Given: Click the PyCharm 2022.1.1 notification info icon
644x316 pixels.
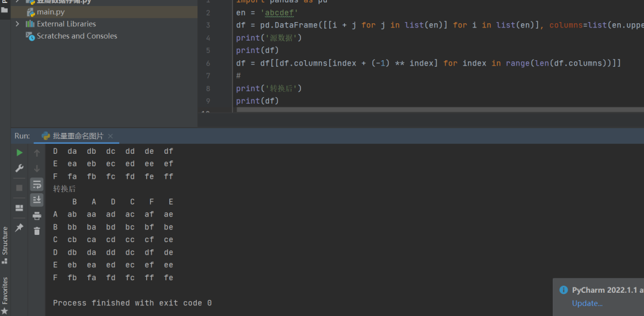Looking at the screenshot, I should coord(563,290).
